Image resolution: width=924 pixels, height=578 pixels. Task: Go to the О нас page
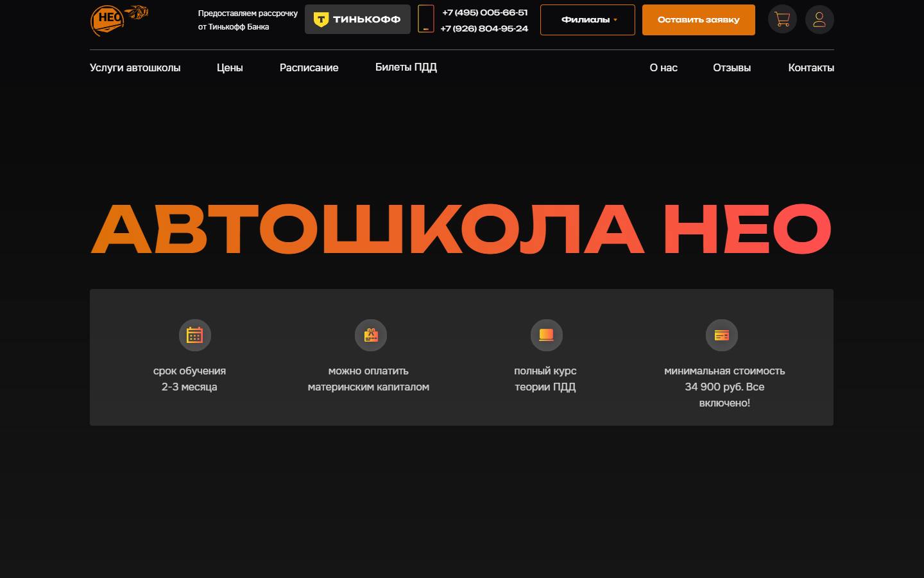(663, 67)
